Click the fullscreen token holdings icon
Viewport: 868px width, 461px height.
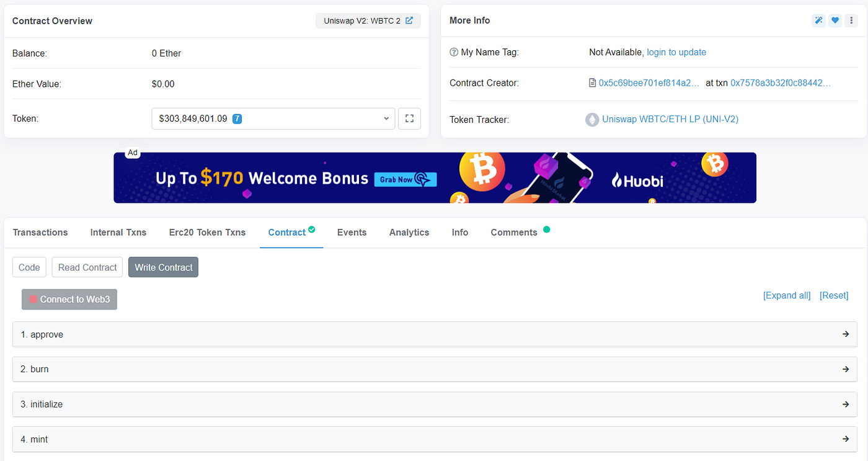[409, 119]
